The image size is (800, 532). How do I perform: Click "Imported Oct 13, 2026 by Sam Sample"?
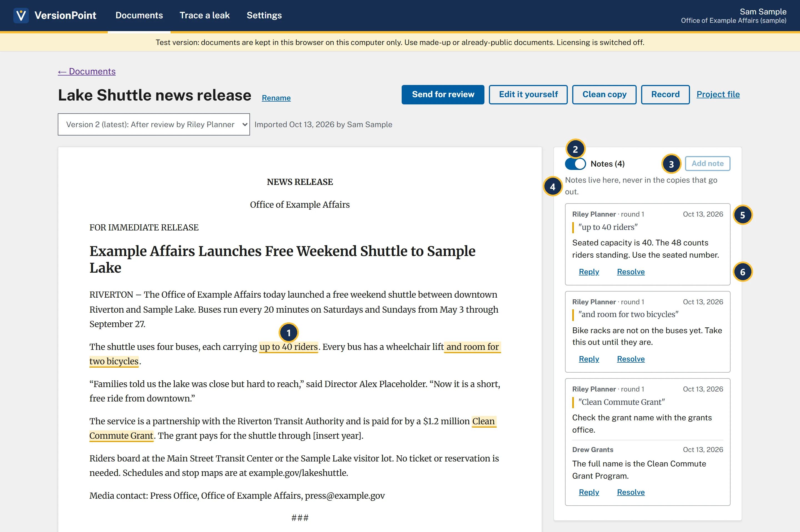[323, 124]
